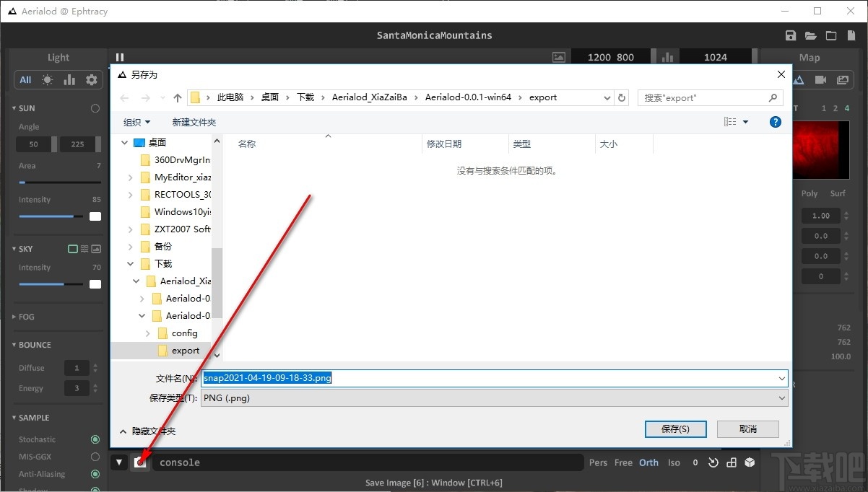Screen dimensions: 868x492
Task: Click the pause icon above the viewport
Action: [120, 58]
